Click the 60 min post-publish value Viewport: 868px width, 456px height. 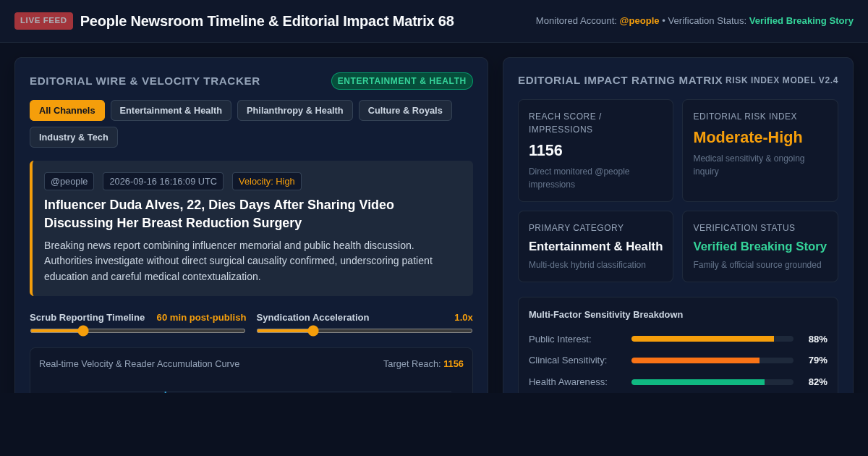click(x=201, y=317)
